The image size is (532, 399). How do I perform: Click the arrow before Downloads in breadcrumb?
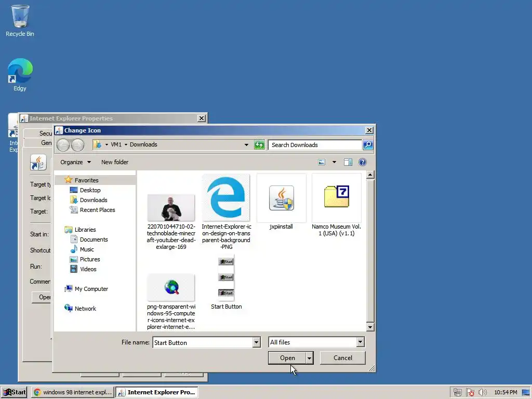click(126, 144)
